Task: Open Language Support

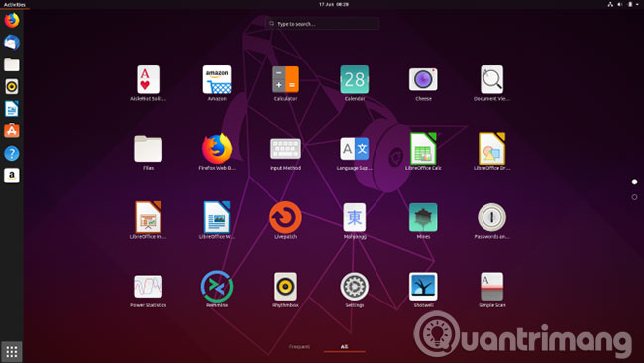Action: pyautogui.click(x=355, y=149)
